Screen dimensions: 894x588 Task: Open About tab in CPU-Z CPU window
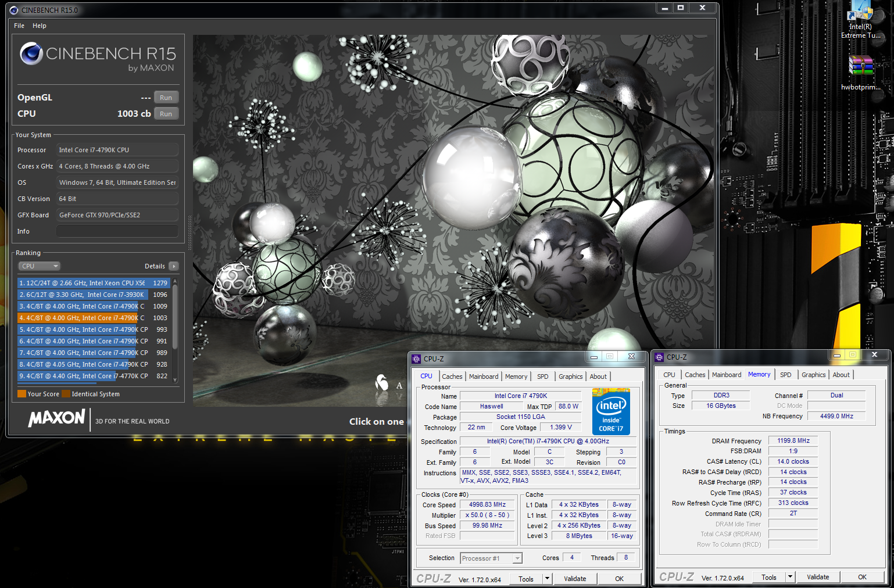[598, 377]
